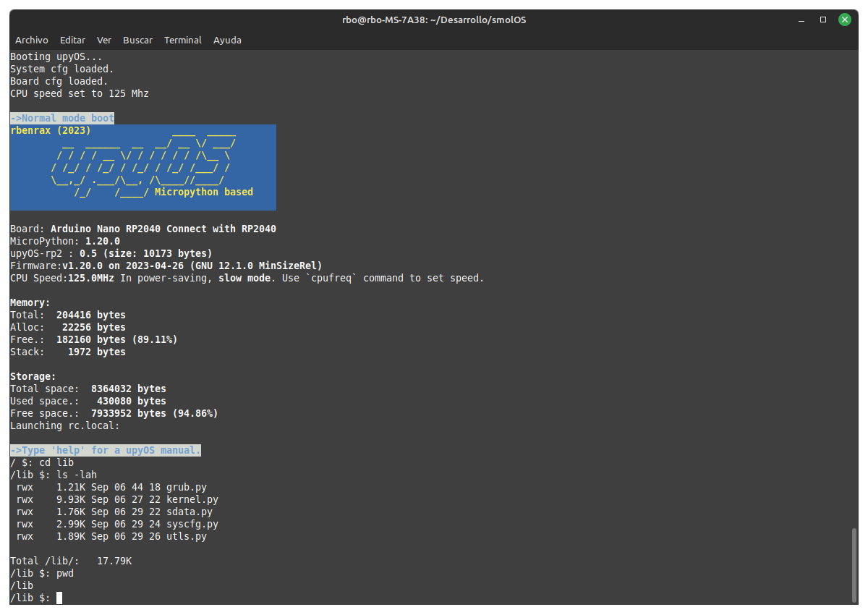Open the Ver menu

coord(103,40)
